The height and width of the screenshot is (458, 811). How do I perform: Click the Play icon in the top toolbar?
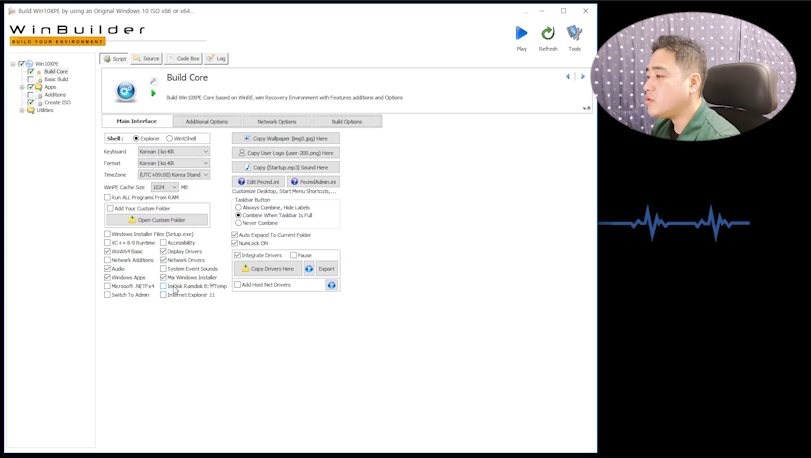[x=521, y=33]
